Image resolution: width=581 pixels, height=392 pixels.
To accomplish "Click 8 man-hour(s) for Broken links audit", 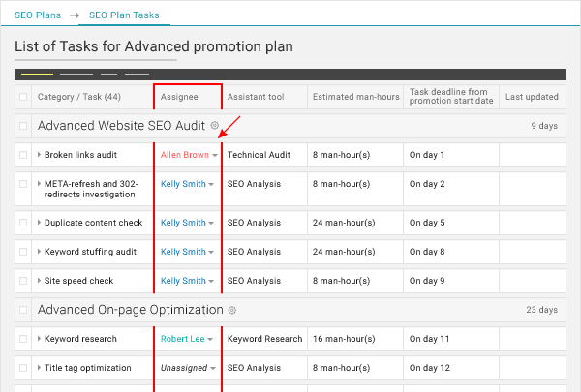I will [x=341, y=155].
